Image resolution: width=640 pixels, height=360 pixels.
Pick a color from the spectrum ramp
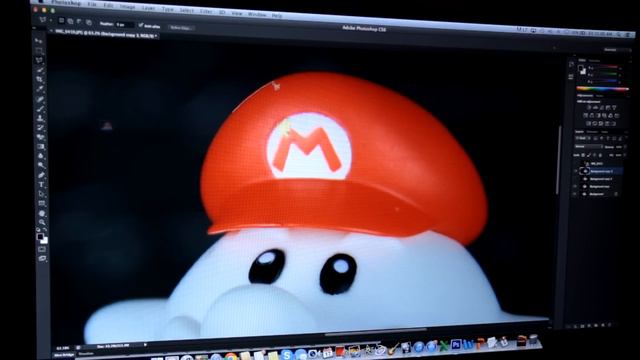pyautogui.click(x=602, y=89)
